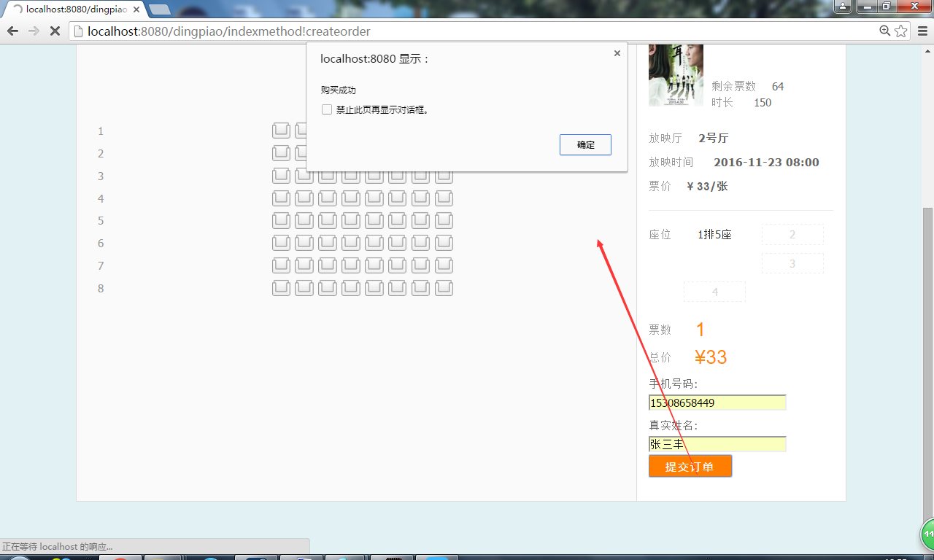Pick the fifth seat from left in row 7
This screenshot has height=560, width=934.
[374, 265]
